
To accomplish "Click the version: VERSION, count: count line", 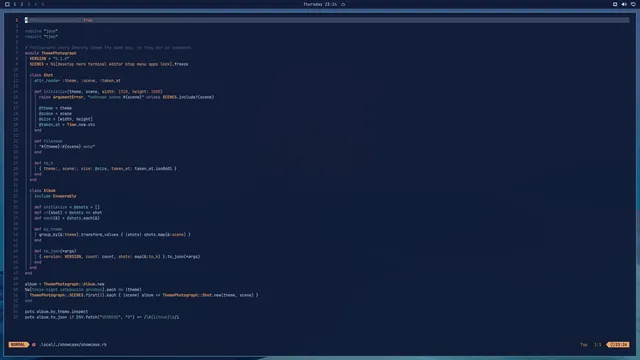I will click(120, 257).
